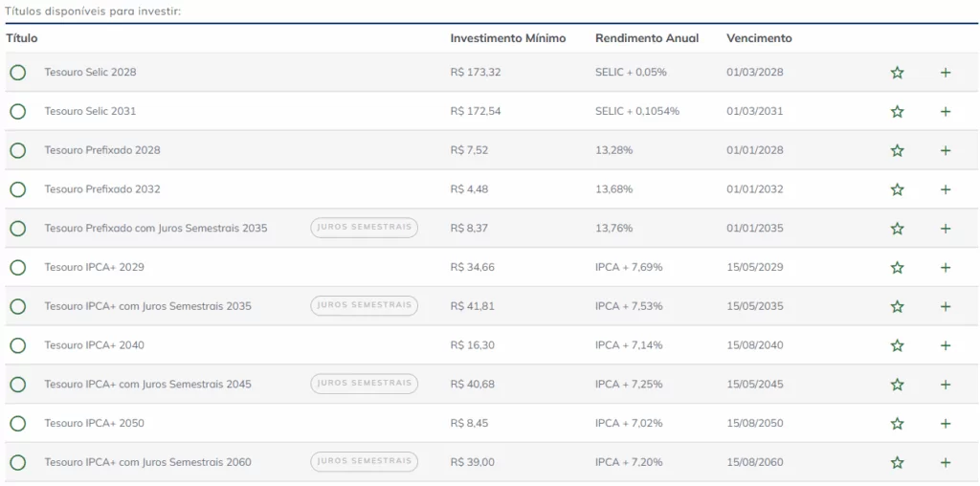Open the Tesouro Selic 2028 title
The image size is (980, 486).
(90, 72)
